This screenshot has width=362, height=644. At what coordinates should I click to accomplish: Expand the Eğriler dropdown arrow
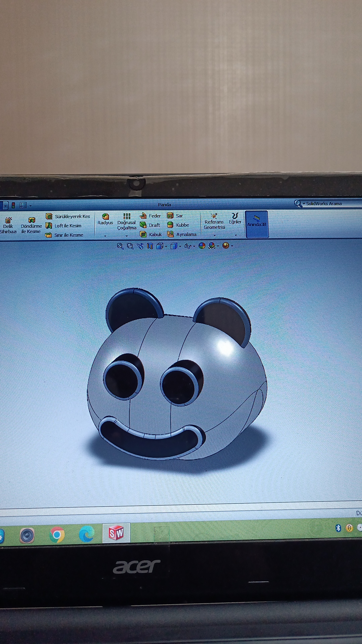coord(236,235)
